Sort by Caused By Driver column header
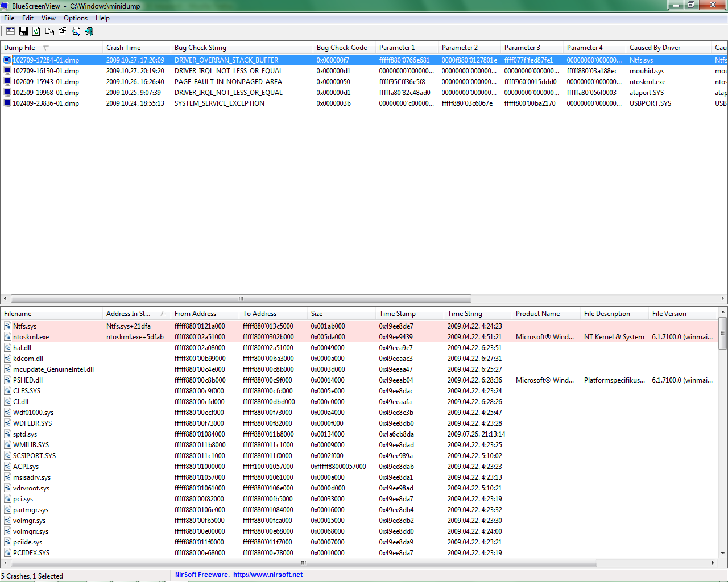Screen dimensions: 728x582 coord(668,48)
